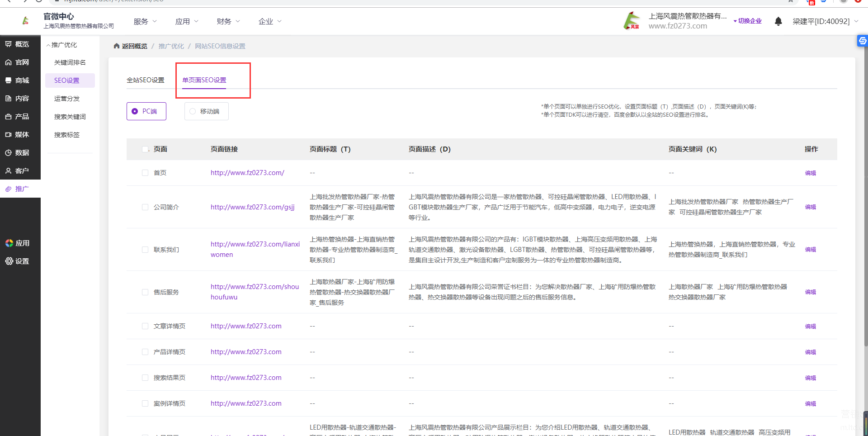Open the 财务 top menu dropdown
The height and width of the screenshot is (436, 868).
(228, 21)
